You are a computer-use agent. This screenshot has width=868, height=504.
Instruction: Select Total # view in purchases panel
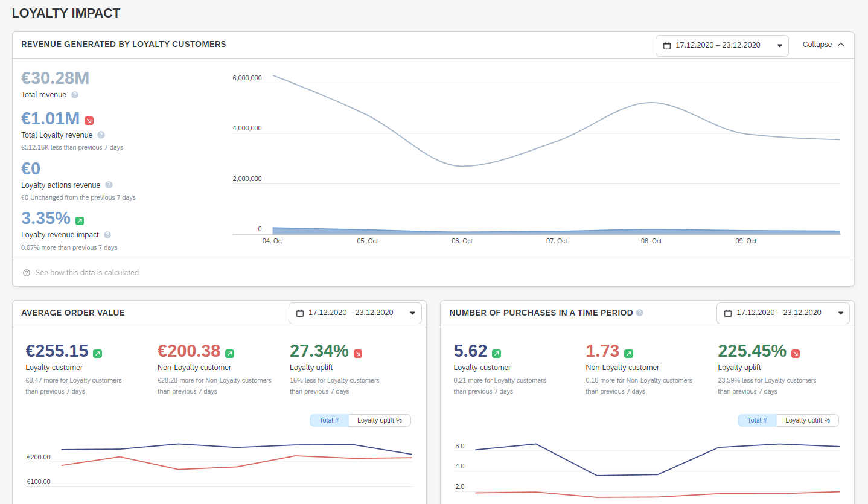(756, 420)
